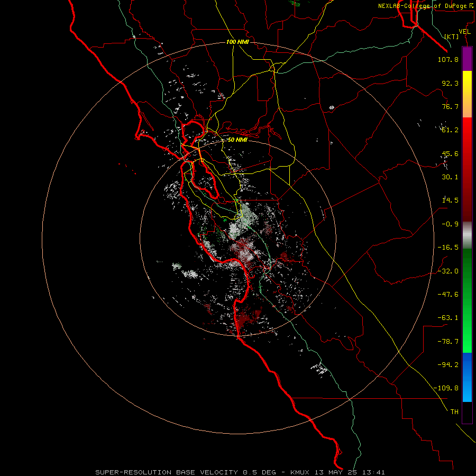
Task: Click the '13:41' timestamp in caption
Action: pos(375,472)
